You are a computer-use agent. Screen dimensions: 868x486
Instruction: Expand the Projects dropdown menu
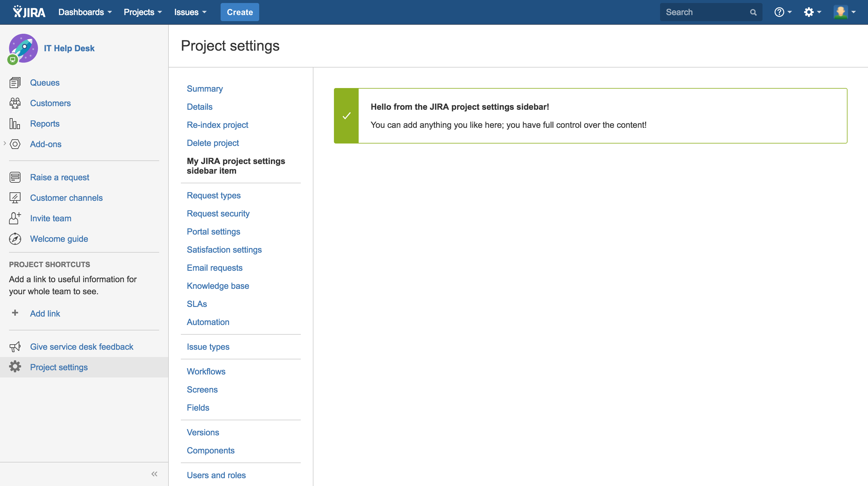[142, 12]
